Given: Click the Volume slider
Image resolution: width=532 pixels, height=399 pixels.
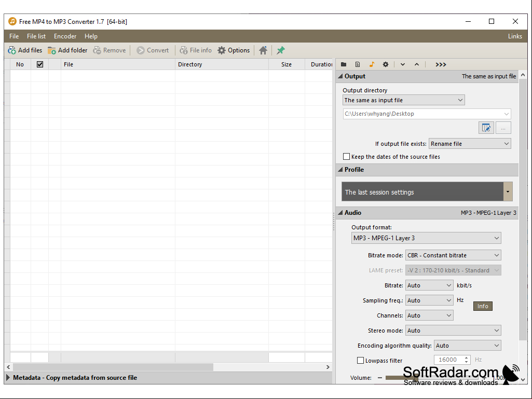Looking at the screenshot, I should [x=432, y=378].
